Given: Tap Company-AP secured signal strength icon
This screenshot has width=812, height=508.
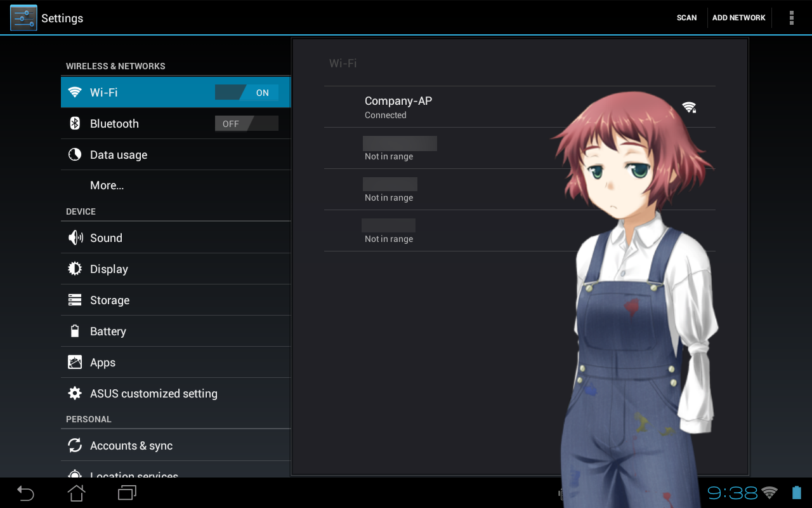Looking at the screenshot, I should pos(689,107).
